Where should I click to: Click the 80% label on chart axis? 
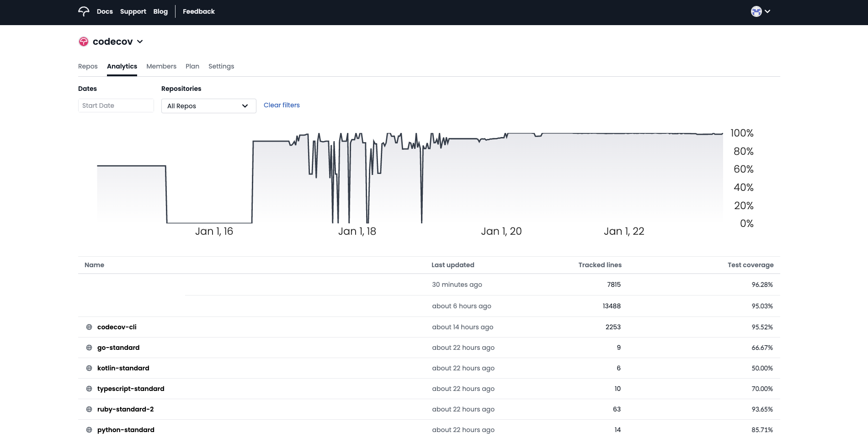pos(744,152)
